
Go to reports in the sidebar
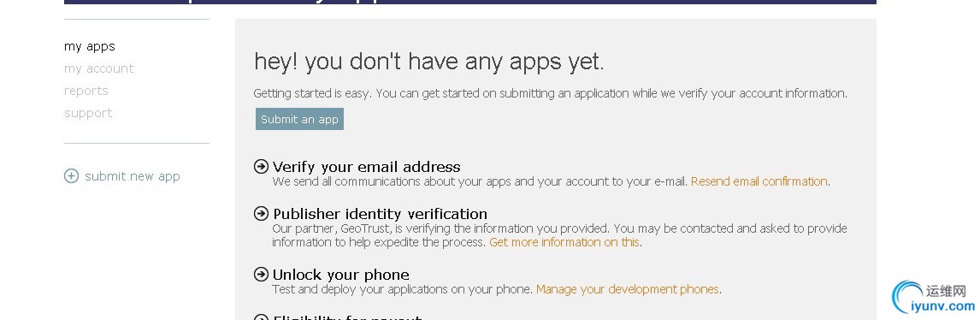[x=86, y=91]
